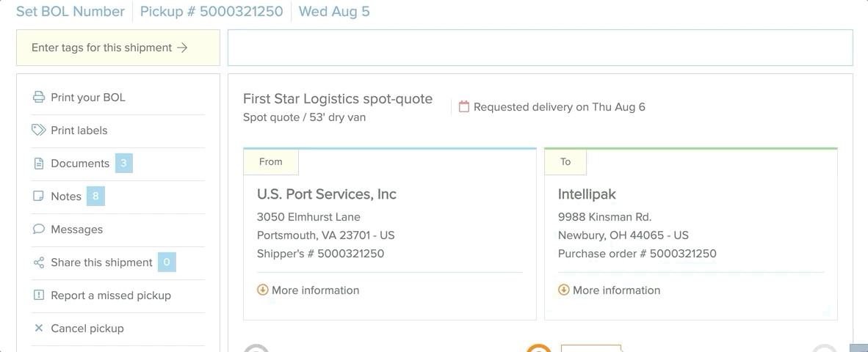
Task: Select the From address tab label
Action: (x=271, y=162)
